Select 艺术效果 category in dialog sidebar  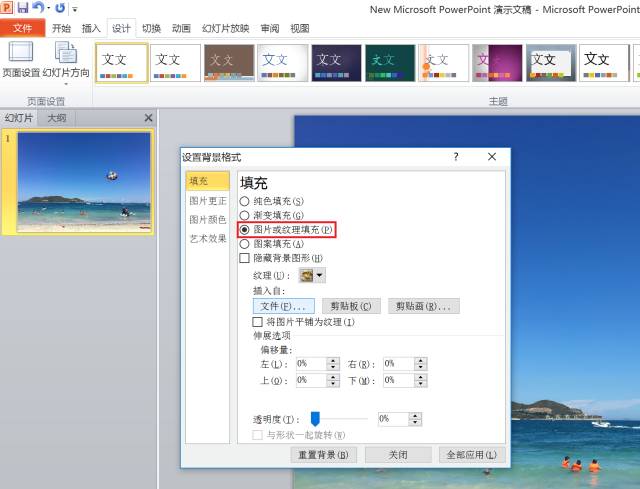[207, 238]
